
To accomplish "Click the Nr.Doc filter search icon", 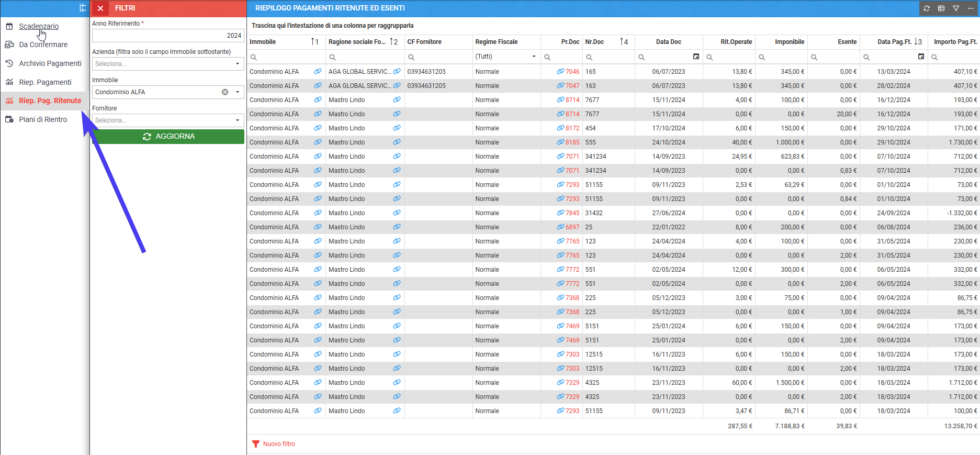I will click(589, 57).
